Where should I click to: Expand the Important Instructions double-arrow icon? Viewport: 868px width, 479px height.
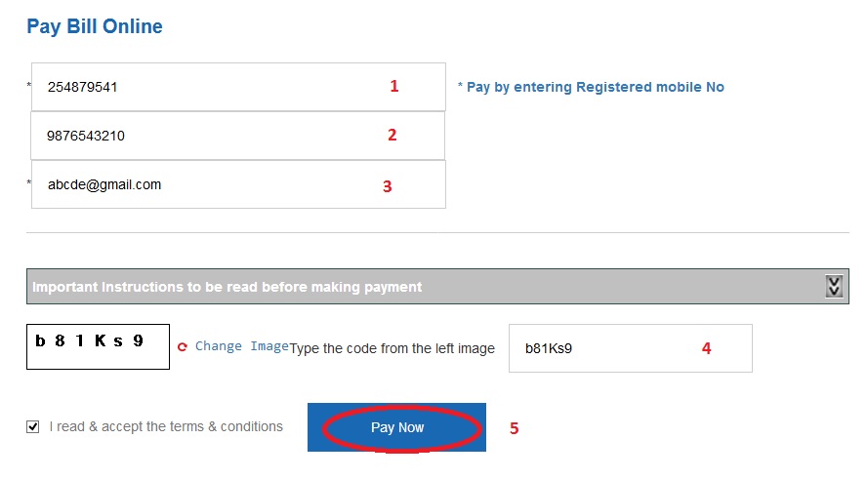(833, 286)
